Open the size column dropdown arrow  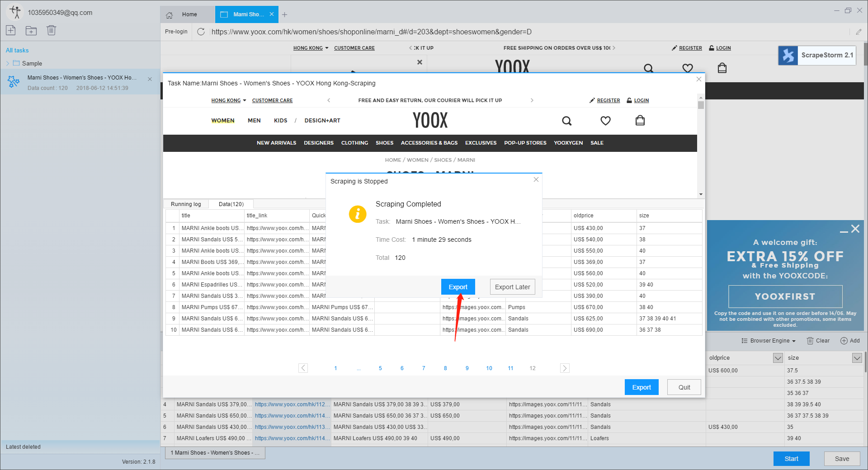coord(857,358)
